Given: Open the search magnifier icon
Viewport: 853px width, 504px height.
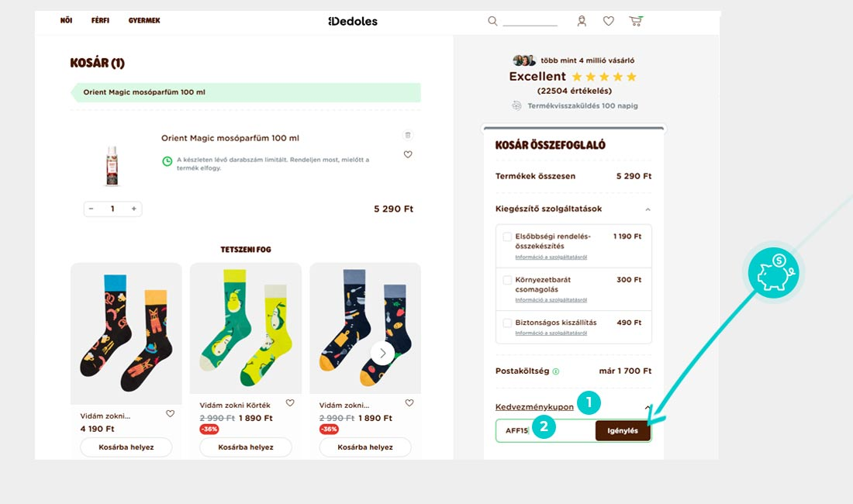Looking at the screenshot, I should (492, 21).
